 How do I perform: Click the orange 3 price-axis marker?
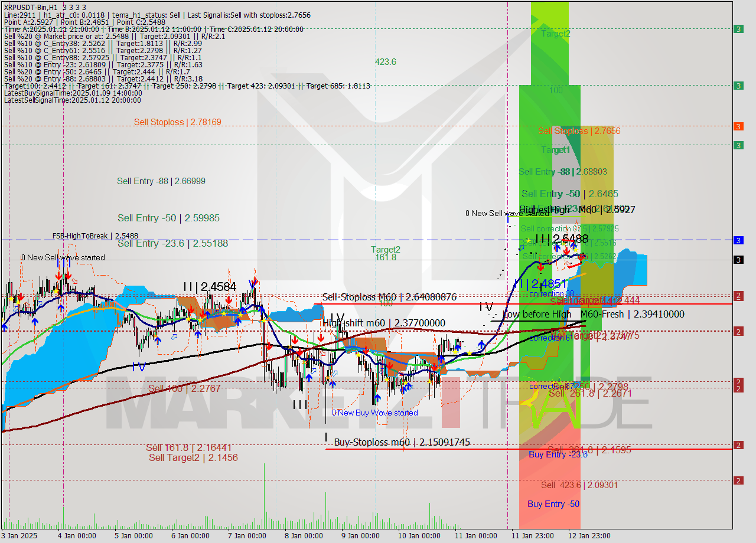pos(738,126)
